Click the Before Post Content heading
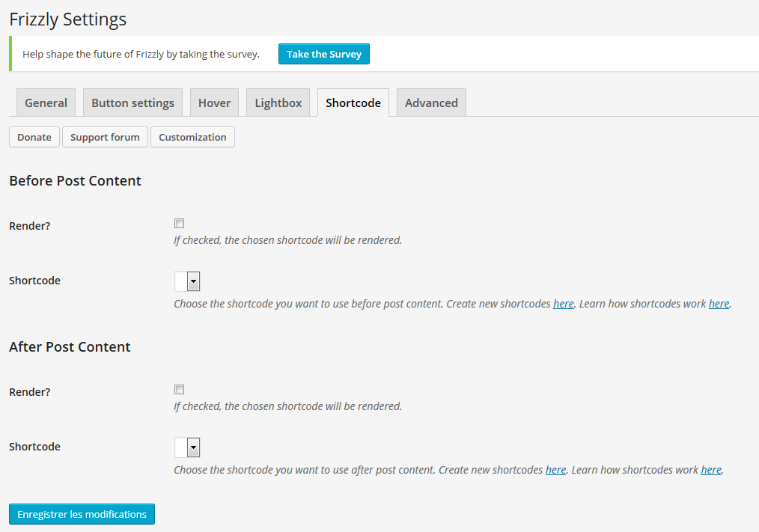This screenshot has width=759, height=532. [x=75, y=180]
